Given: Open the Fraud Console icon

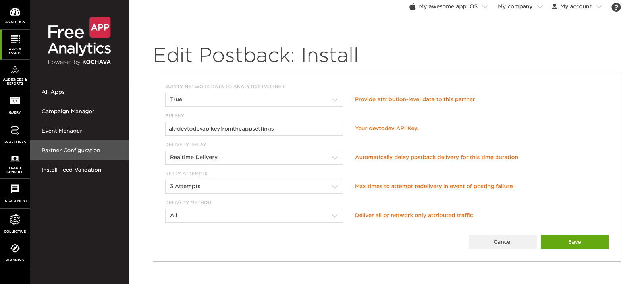Looking at the screenshot, I should click(x=15, y=159).
